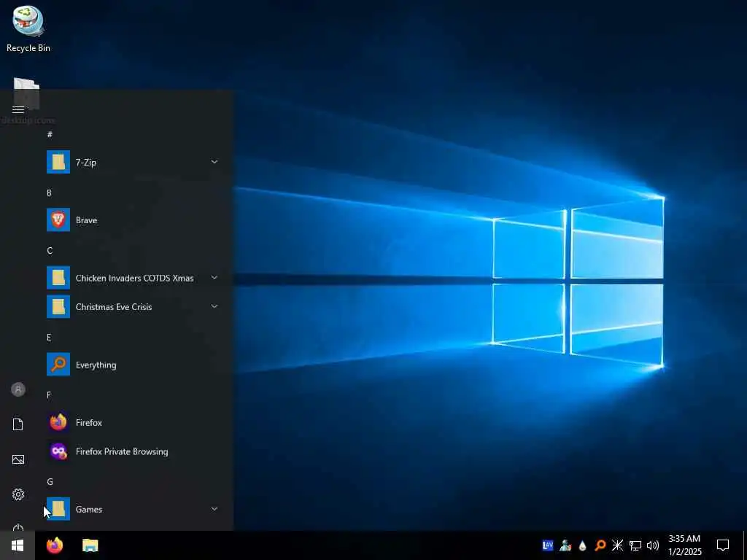Click the 'Chicken Invaders COTDS Xmas' label
This screenshot has width=747, height=560.
pyautogui.click(x=134, y=278)
